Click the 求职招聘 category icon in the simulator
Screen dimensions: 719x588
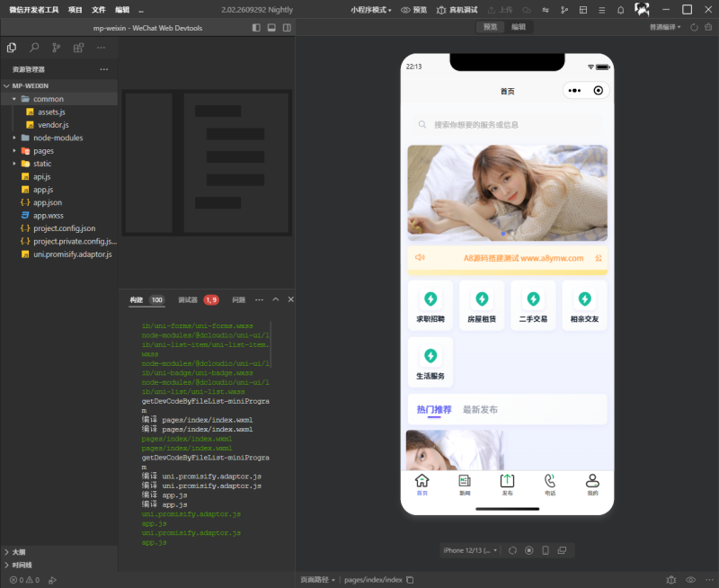431,299
